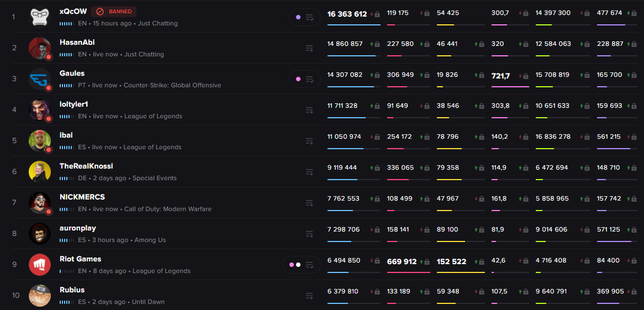Open the Gaules channel link
The image size is (644, 310).
coord(72,73)
